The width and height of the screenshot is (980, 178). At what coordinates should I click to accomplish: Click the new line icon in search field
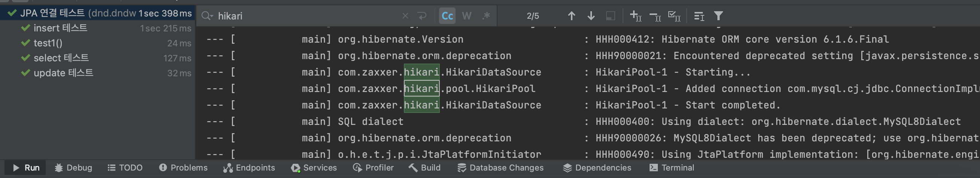[422, 16]
